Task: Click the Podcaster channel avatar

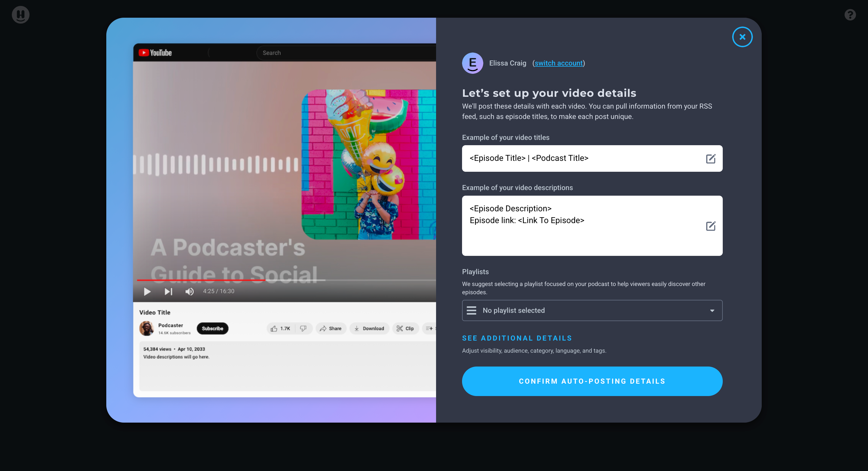Action: 146,328
